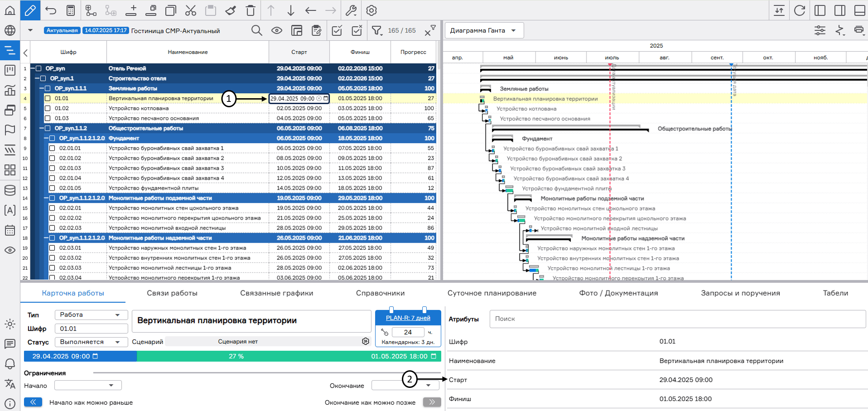
Task: Expand the Статус dropdown showing Выполняется
Action: [x=91, y=342]
